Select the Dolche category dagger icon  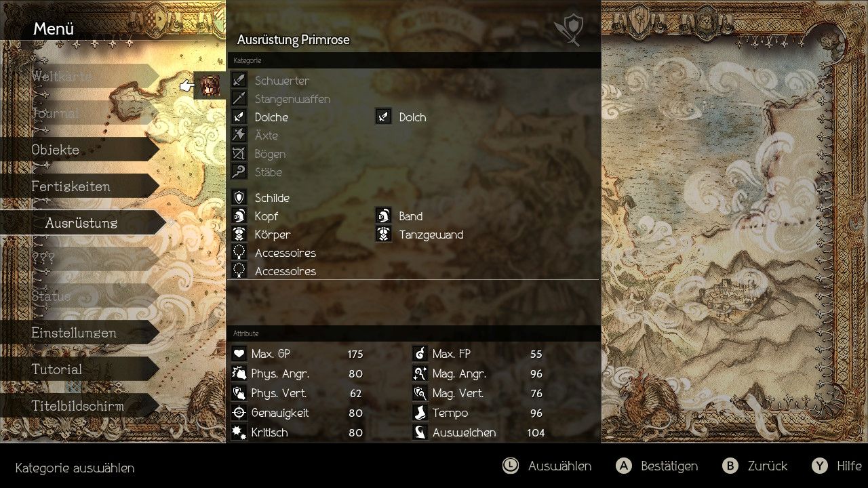239,117
